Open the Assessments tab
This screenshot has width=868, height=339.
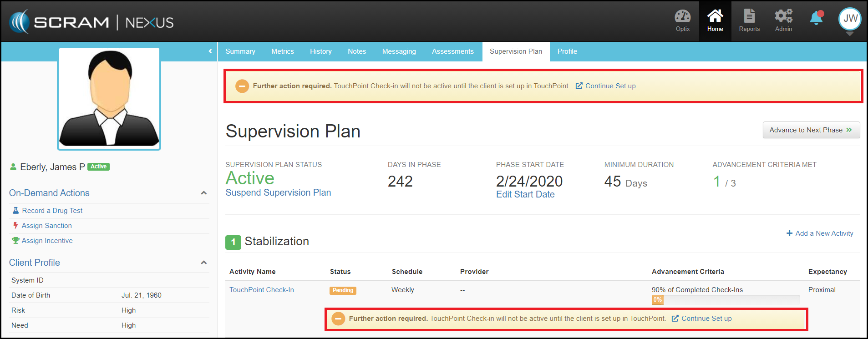pos(452,51)
